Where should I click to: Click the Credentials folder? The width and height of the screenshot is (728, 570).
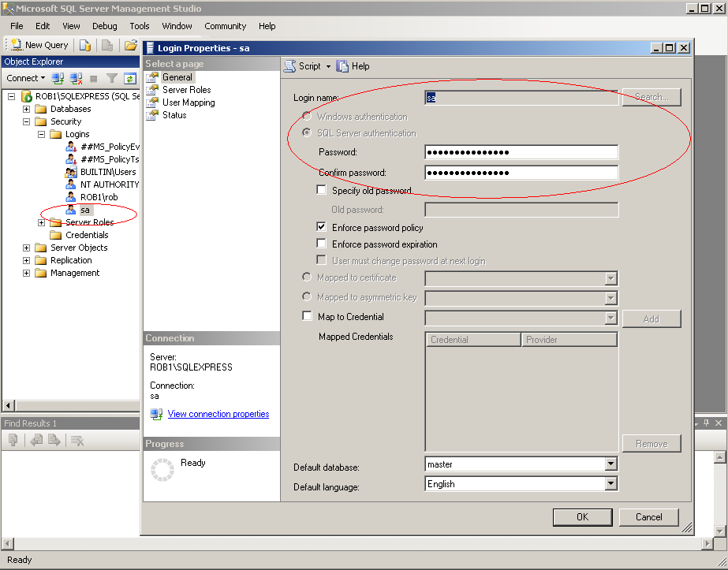pyautogui.click(x=87, y=235)
